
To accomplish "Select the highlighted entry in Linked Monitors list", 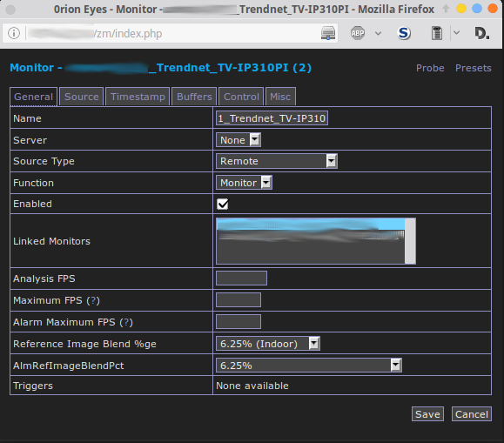I will pos(310,224).
